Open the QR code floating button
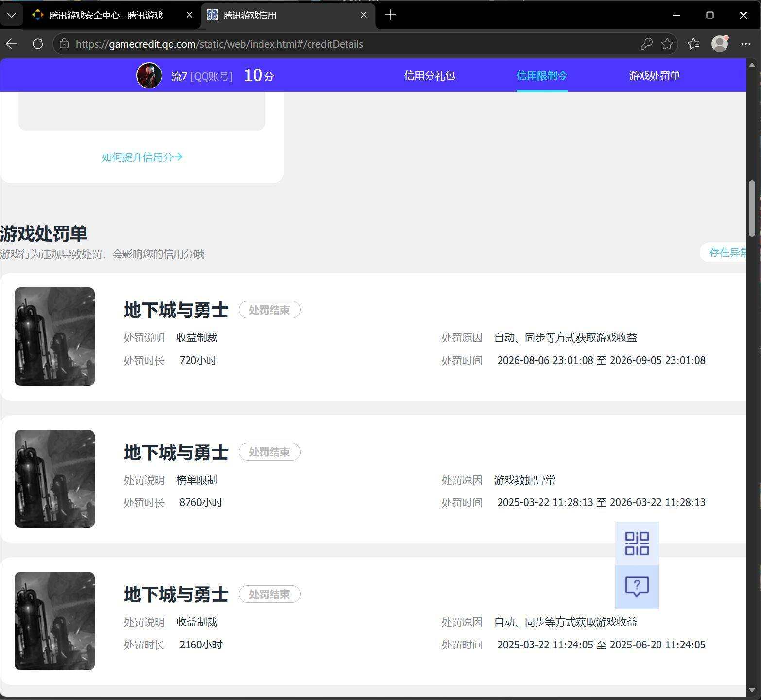Image resolution: width=761 pixels, height=700 pixels. (637, 543)
